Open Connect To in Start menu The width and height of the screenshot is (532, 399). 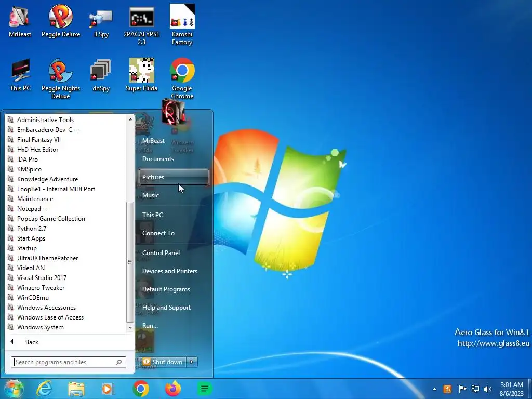point(158,233)
